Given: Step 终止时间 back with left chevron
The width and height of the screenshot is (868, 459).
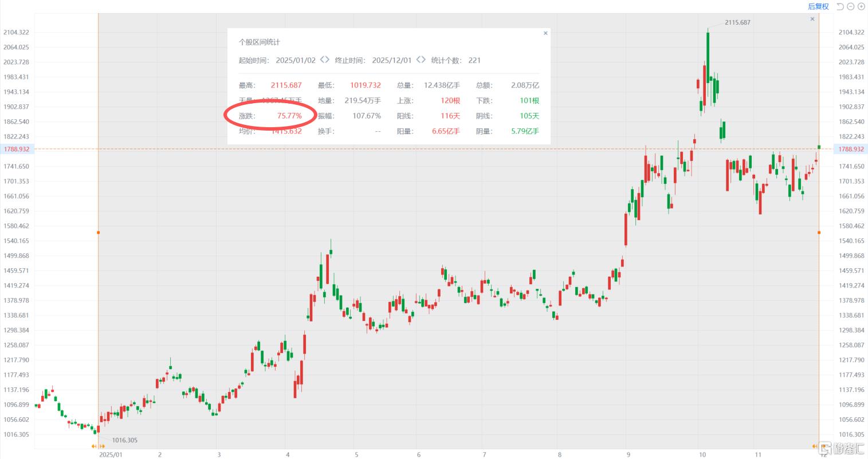Looking at the screenshot, I should [x=418, y=60].
